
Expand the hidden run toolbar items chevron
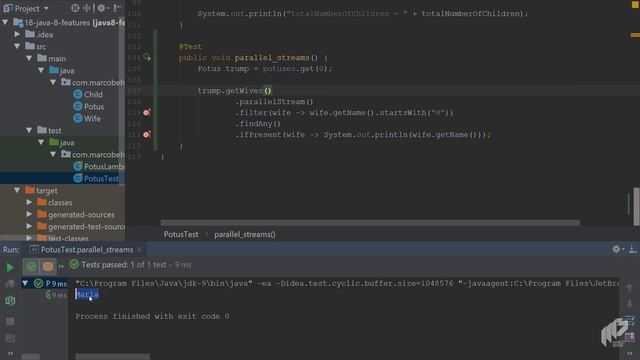click(61, 267)
